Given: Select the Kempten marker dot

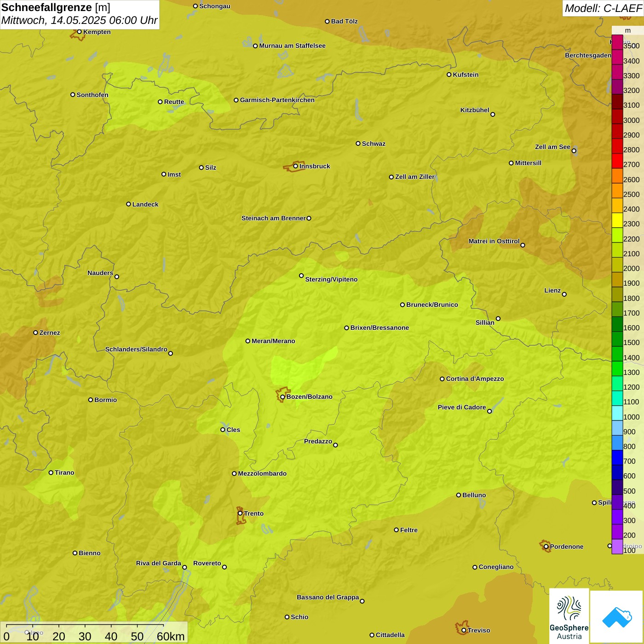Looking at the screenshot, I should pos(79,32).
